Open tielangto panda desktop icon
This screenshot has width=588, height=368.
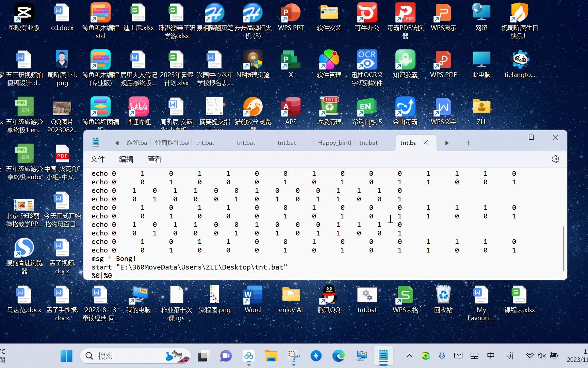pyautogui.click(x=520, y=64)
